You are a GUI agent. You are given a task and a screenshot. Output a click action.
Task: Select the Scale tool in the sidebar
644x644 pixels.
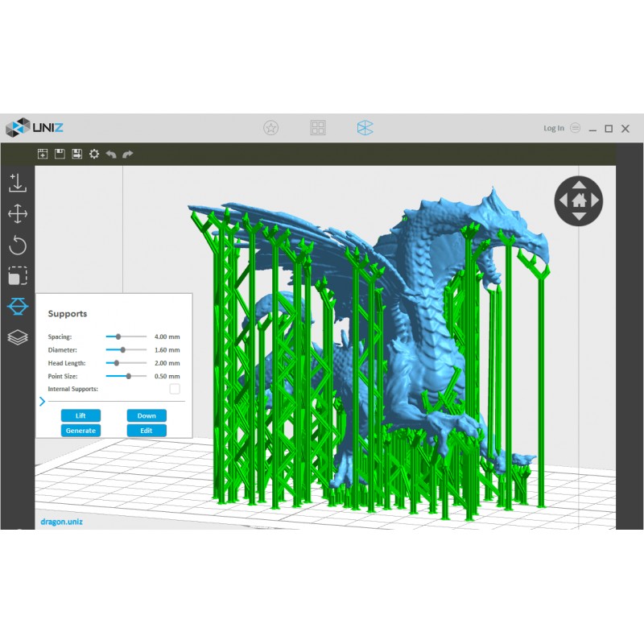(18, 276)
